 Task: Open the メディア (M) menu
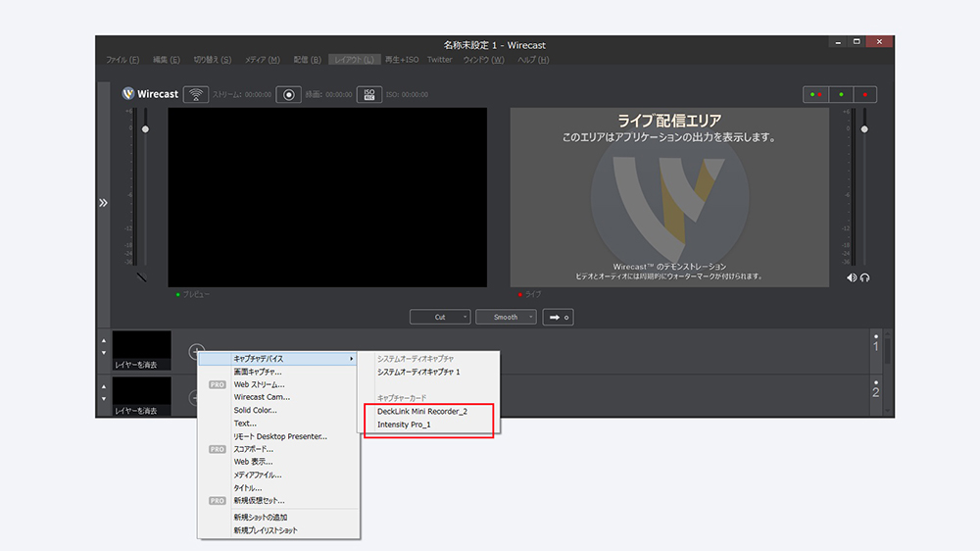(x=262, y=60)
